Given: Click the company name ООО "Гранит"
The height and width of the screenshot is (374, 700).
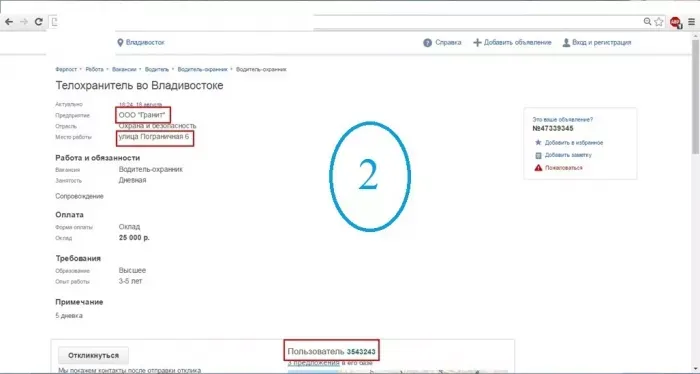Looking at the screenshot, I should (x=142, y=115).
